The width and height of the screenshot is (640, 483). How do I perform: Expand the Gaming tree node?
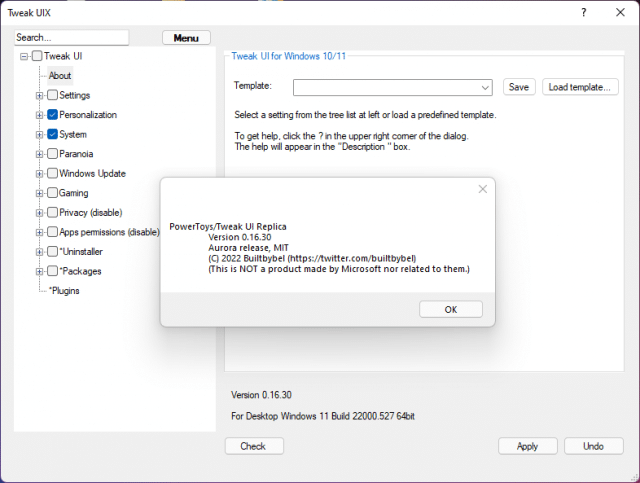coord(39,193)
